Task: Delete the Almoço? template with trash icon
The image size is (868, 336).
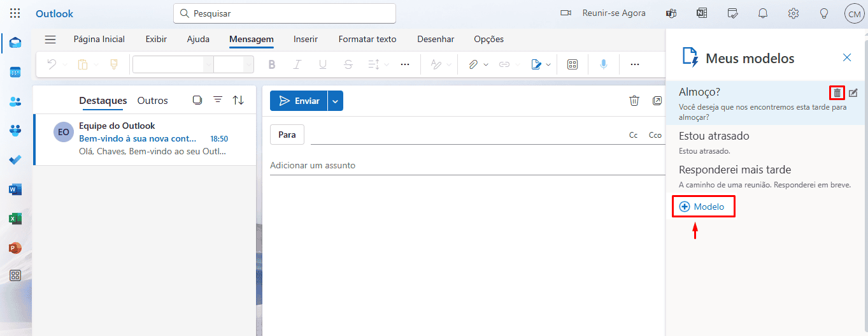Action: (837, 93)
